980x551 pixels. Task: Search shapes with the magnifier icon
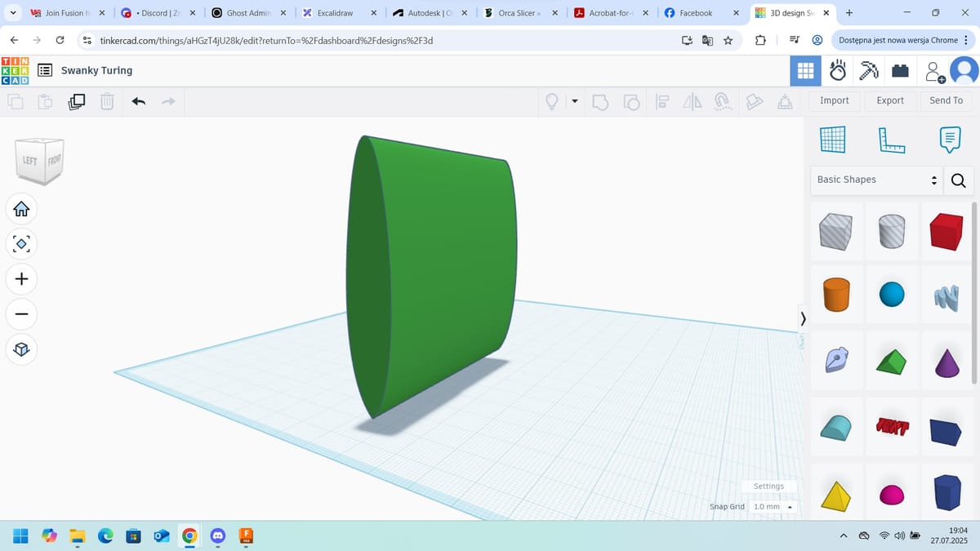point(959,180)
